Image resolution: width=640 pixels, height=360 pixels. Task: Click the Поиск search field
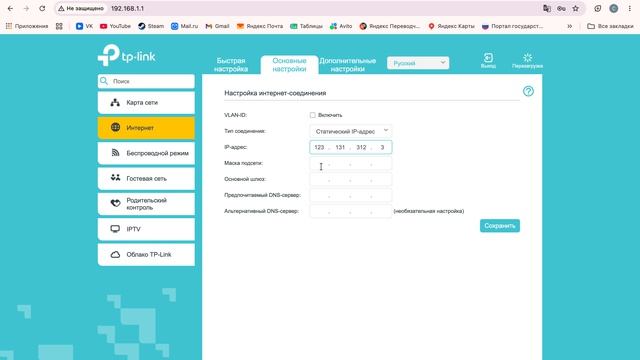(x=146, y=81)
